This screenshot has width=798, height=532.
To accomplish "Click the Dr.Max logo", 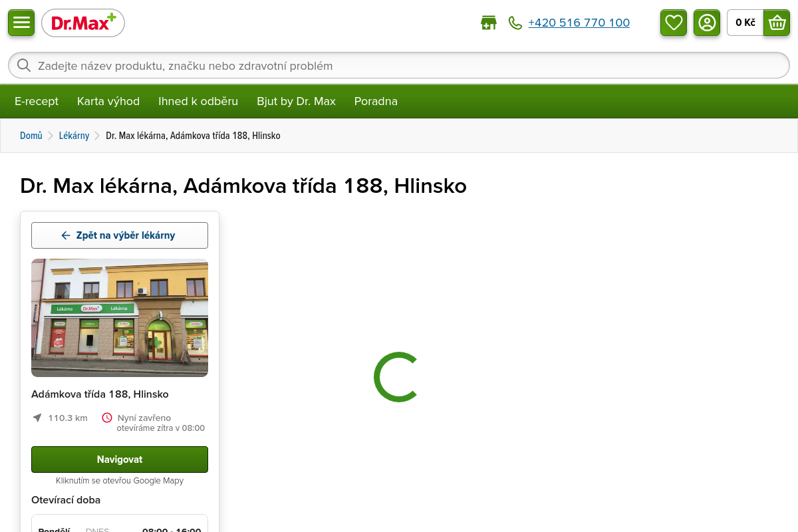I will coord(83,23).
